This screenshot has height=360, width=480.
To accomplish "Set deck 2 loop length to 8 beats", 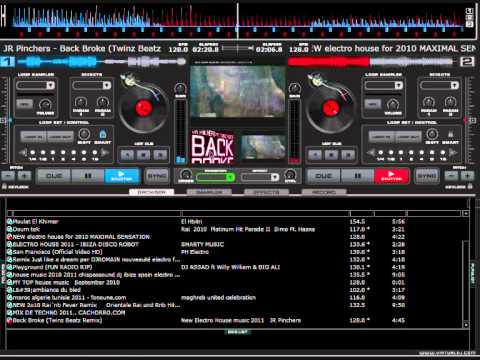I will [x=433, y=153].
